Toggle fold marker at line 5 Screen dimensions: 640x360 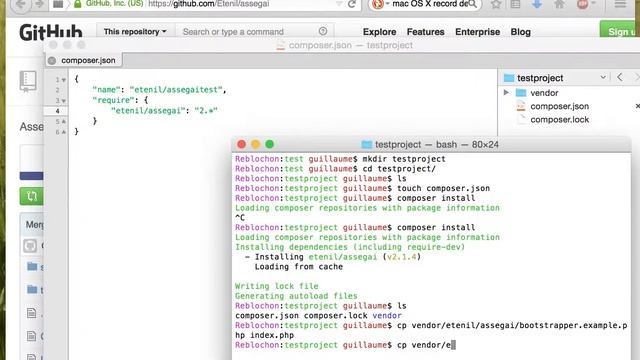pos(64,122)
